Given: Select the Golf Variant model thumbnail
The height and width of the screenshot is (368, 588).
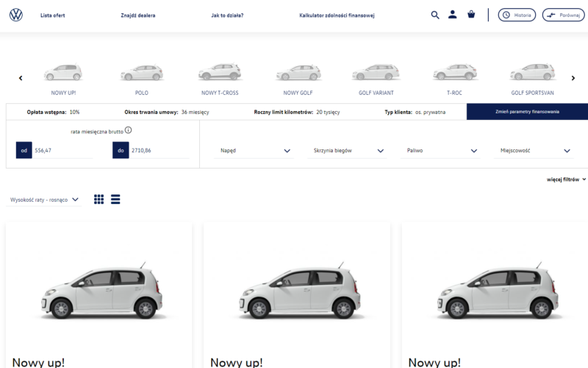Looking at the screenshot, I should [x=376, y=79].
